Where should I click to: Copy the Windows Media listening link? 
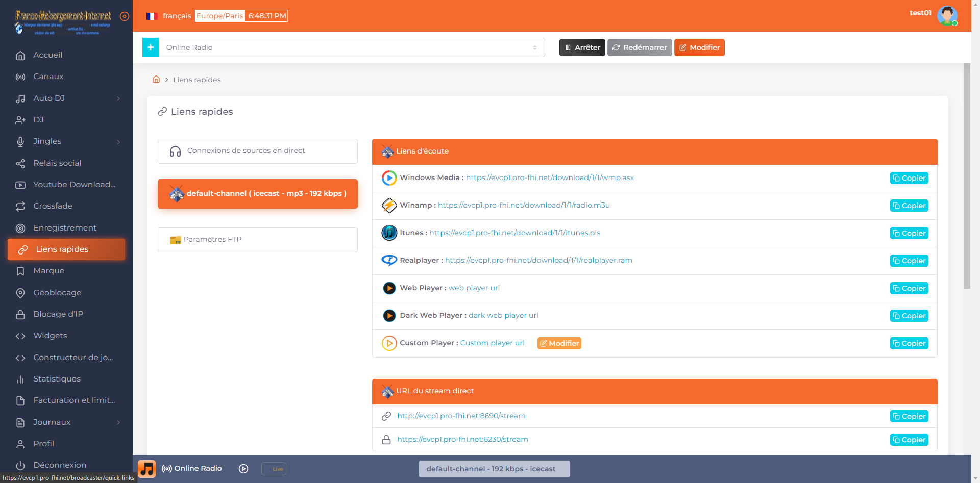pos(909,178)
